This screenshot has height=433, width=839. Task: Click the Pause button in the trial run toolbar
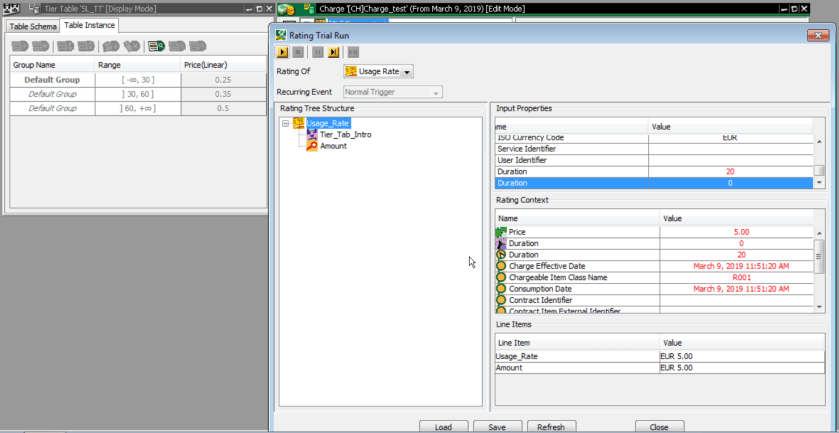(x=318, y=52)
